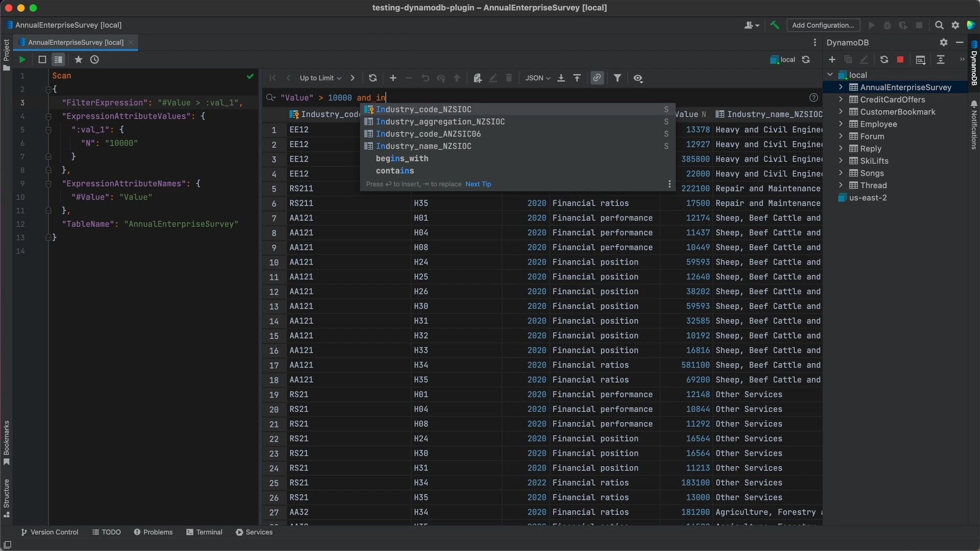Select Industry_code_NZSIOC autocomplete suggestion
Image resolution: width=980 pixels, height=551 pixels.
tap(518, 110)
